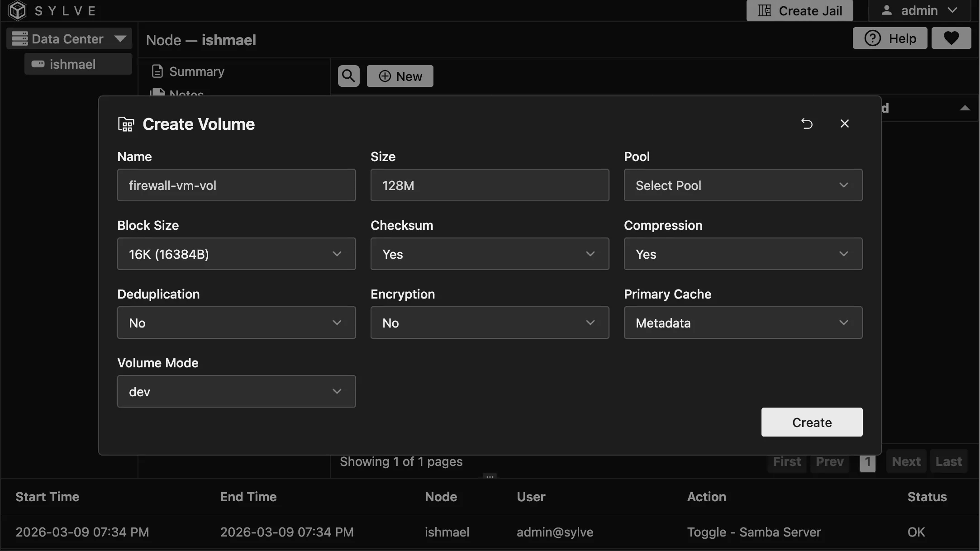
Task: Click the heart icon button
Action: (951, 38)
